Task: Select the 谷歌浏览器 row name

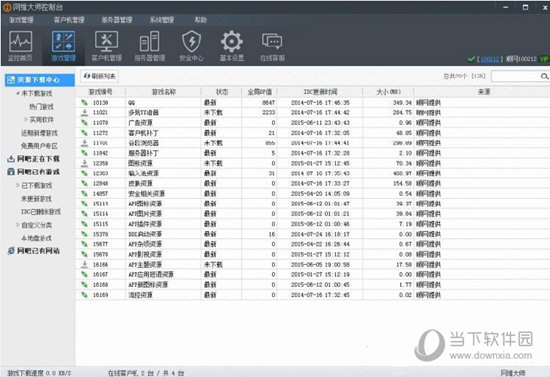Action: (x=143, y=143)
